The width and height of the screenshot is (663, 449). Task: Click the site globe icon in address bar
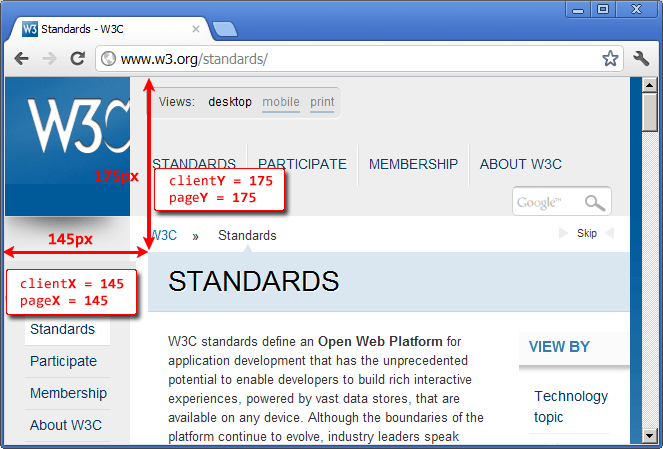[x=108, y=59]
